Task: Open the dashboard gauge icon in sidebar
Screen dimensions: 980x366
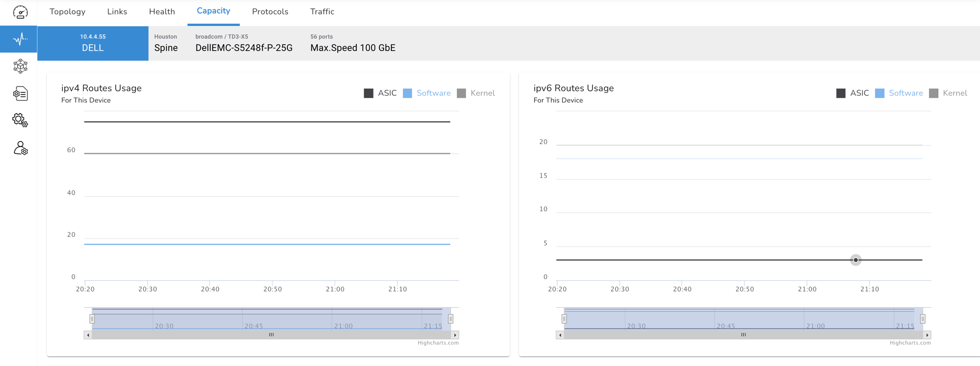Action: coord(20,12)
